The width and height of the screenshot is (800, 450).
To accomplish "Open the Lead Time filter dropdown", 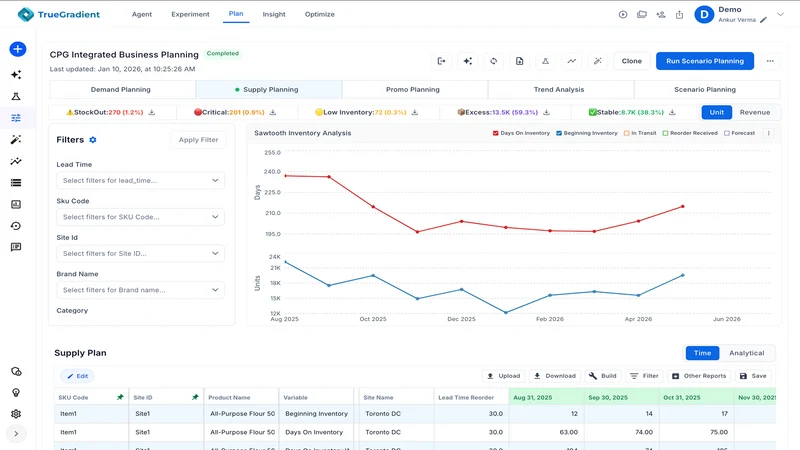I will click(x=140, y=181).
